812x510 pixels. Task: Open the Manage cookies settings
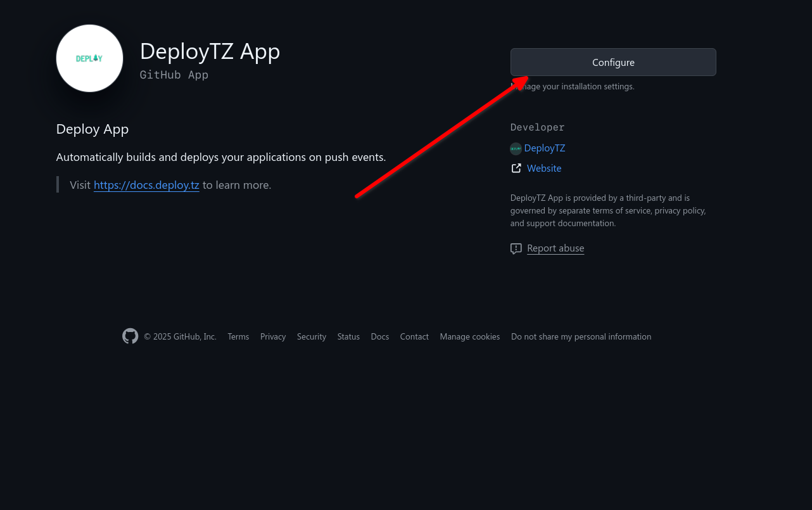coord(469,336)
